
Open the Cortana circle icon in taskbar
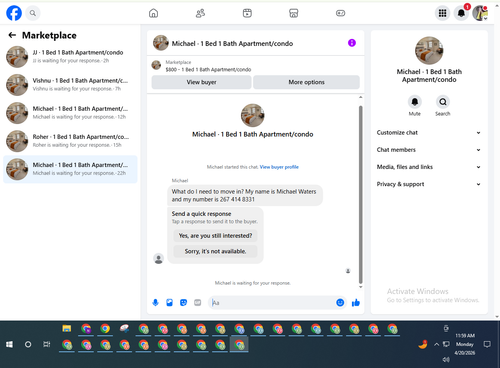point(28,344)
